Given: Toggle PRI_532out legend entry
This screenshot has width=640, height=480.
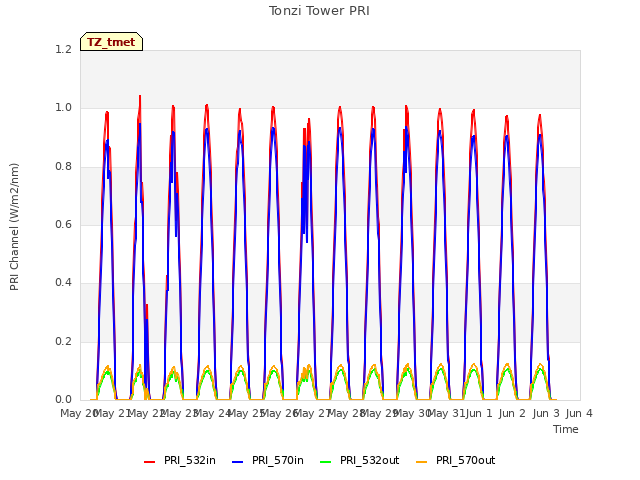Looking at the screenshot, I should click(x=359, y=460).
